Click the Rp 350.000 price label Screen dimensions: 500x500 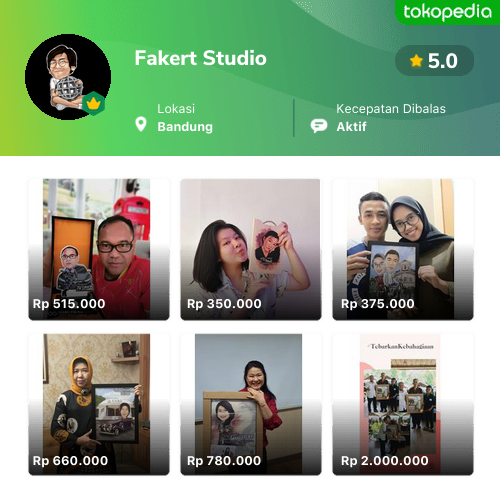point(224,304)
